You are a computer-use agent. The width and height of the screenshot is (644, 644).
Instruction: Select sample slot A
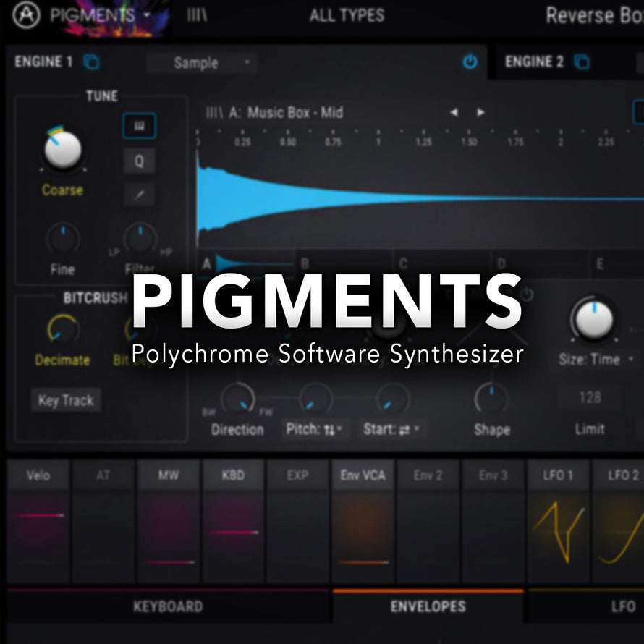245,263
